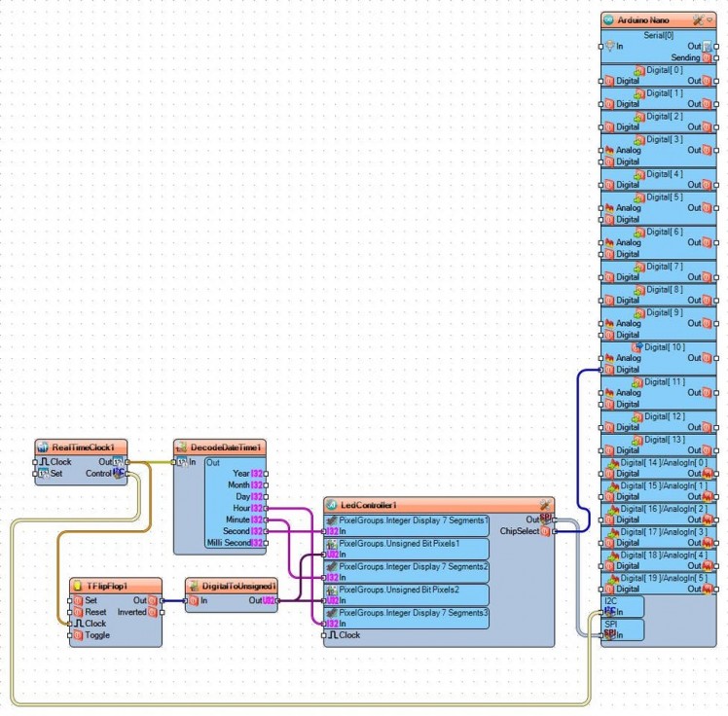Click the DecodeDateTime1 component icon
This screenshot has height=716, width=728.
coord(181,447)
